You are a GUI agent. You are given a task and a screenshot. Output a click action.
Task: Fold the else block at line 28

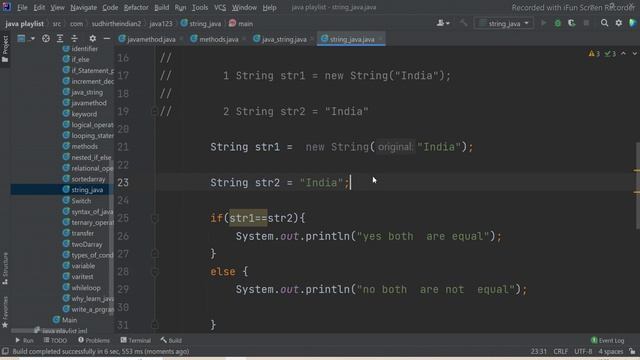coord(155,272)
